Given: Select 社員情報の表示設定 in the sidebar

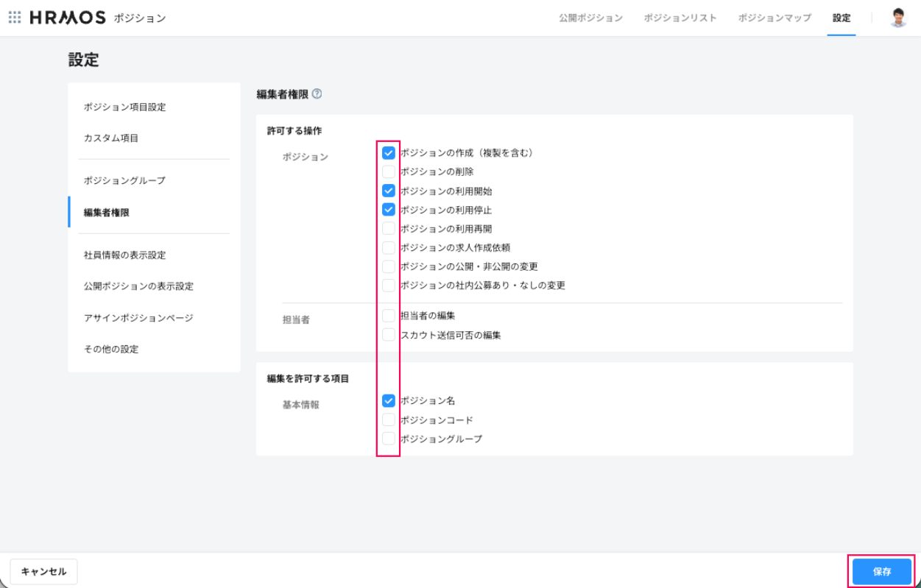Looking at the screenshot, I should (124, 255).
